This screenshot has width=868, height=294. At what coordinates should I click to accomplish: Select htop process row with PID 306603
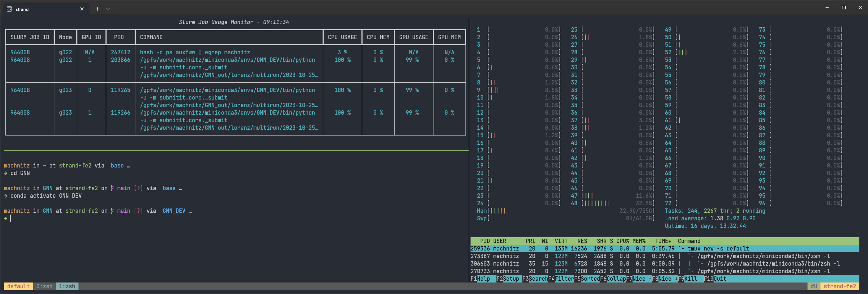(665, 264)
